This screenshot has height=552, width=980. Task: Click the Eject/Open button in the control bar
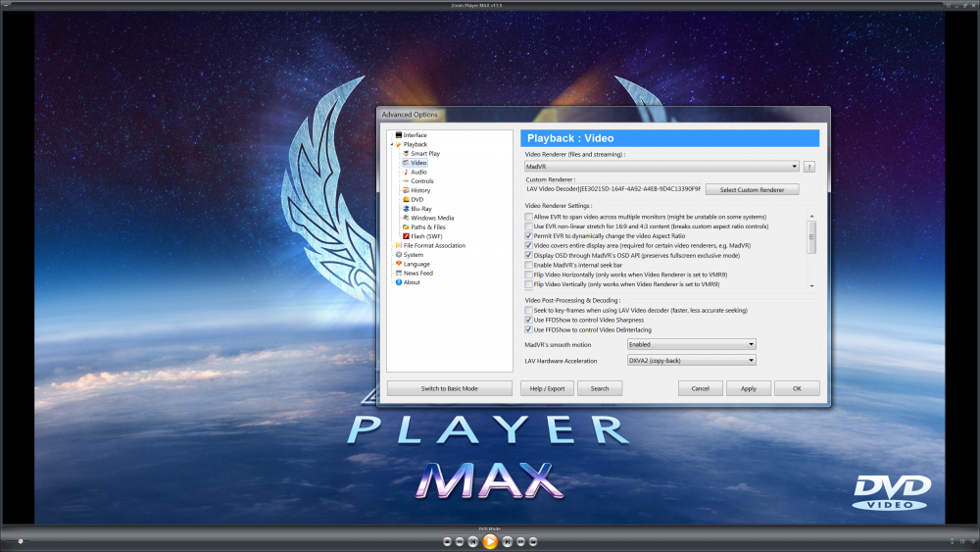533,541
